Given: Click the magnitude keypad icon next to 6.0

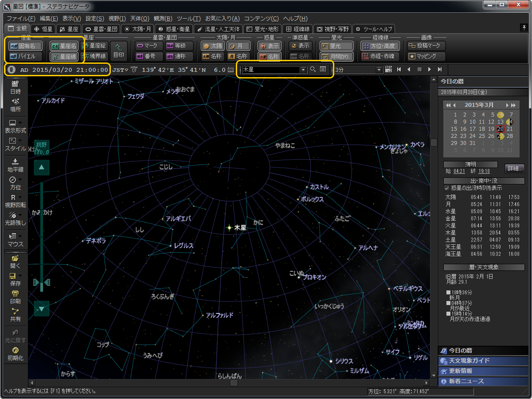Looking at the screenshot, I should tap(231, 70).
